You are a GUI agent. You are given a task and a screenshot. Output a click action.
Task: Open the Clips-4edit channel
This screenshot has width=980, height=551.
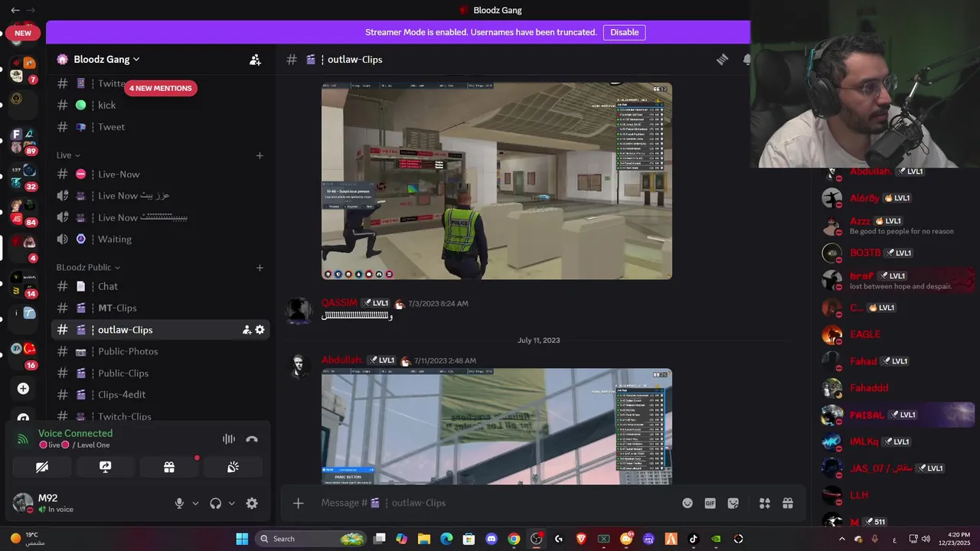click(x=161, y=395)
